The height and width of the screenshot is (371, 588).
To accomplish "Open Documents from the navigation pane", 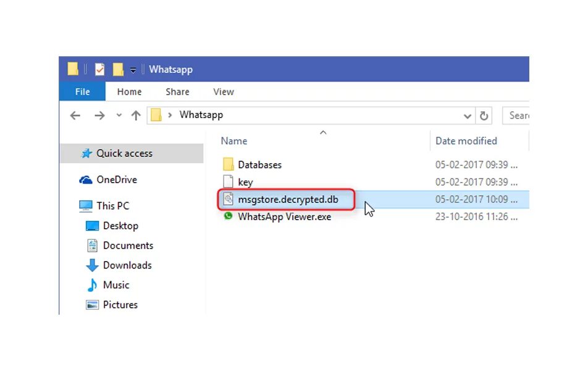I will pyautogui.click(x=128, y=245).
